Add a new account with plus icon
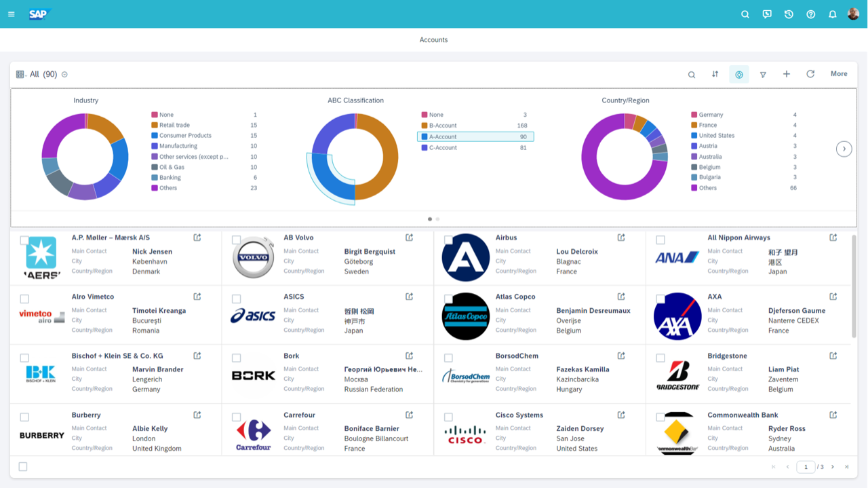 [x=787, y=75]
